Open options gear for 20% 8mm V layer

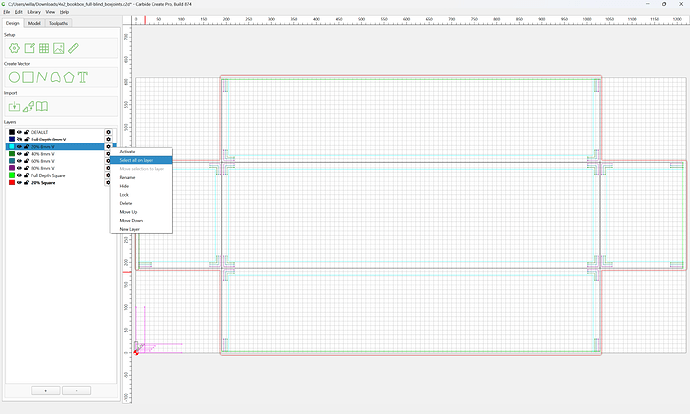click(108, 147)
